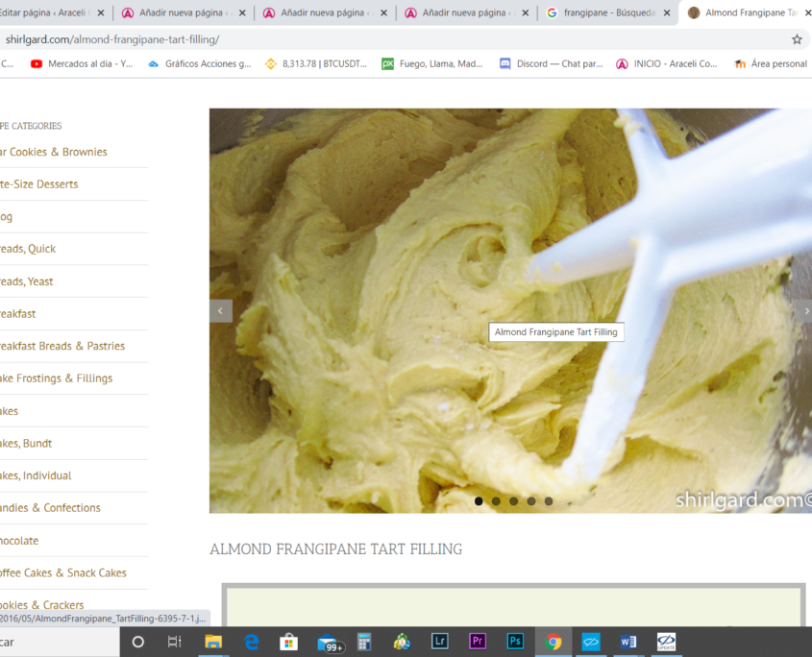Open the Breakfast category link

17,314
